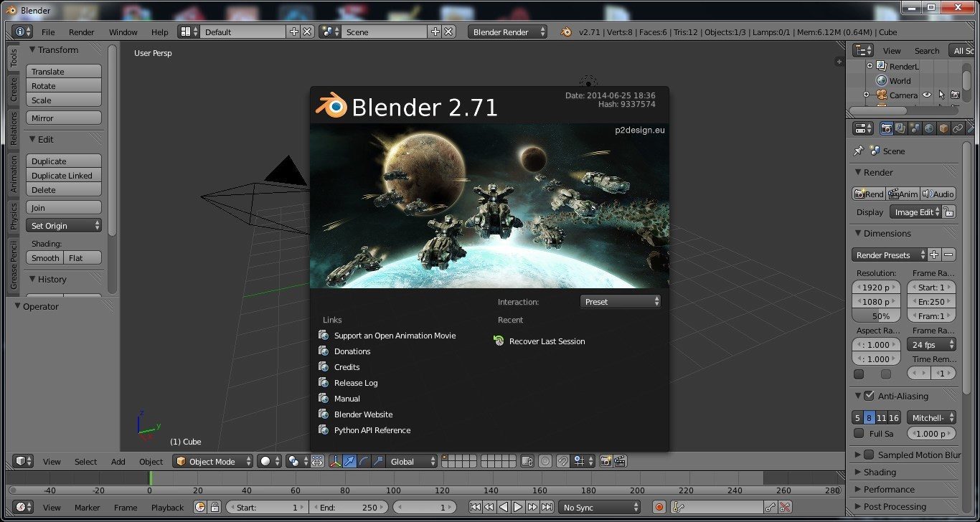
Task: Open the Constraints properties tab chain icon
Action: click(x=957, y=128)
